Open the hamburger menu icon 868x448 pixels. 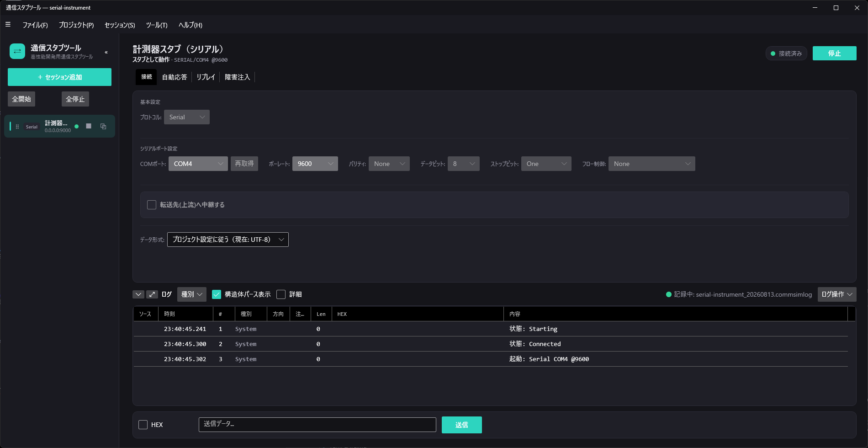[8, 25]
